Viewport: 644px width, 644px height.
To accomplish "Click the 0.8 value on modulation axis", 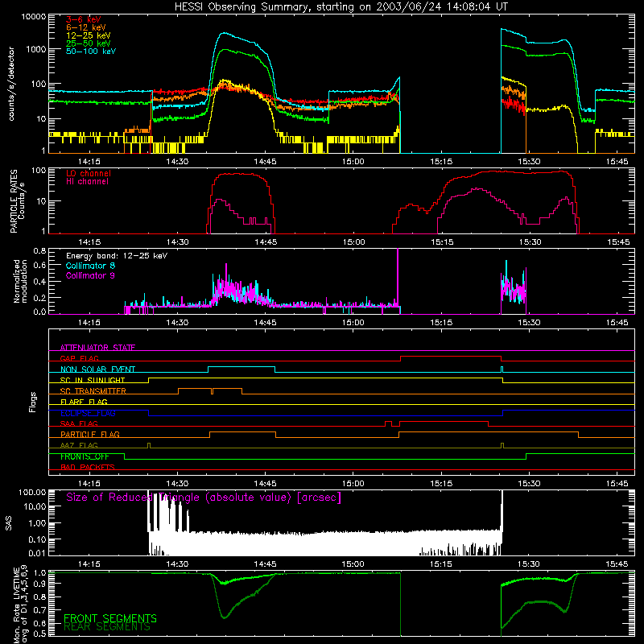I will [x=39, y=251].
